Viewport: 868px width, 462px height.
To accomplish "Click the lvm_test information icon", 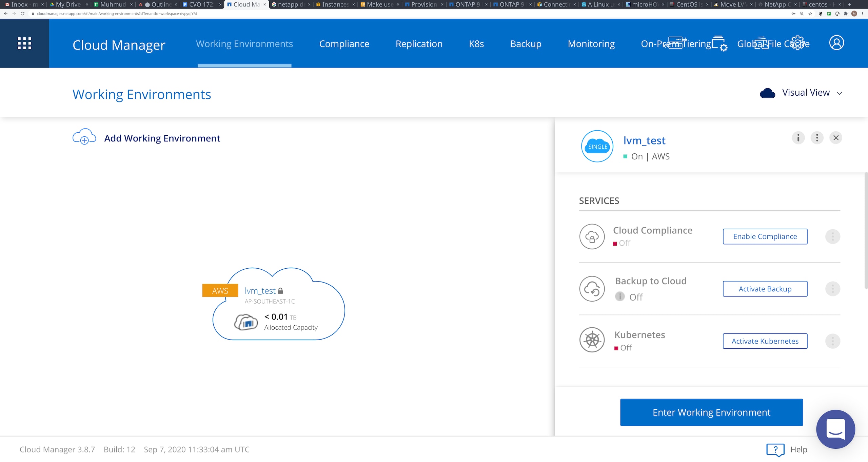I will tap(798, 138).
